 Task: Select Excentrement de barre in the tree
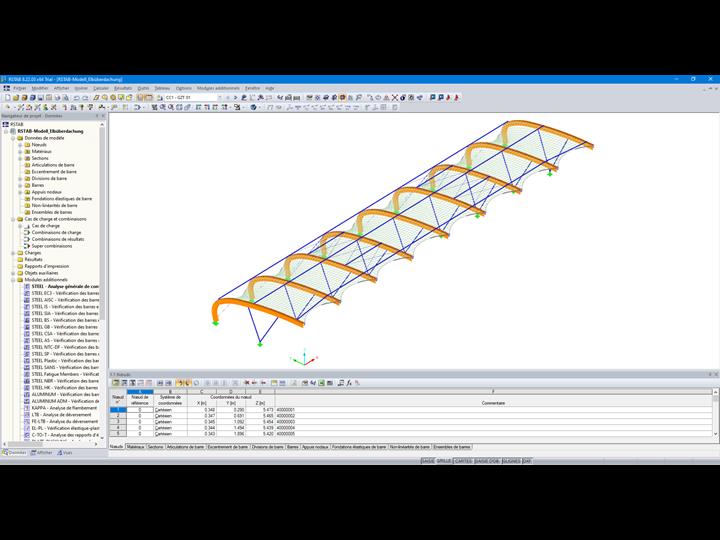point(54,171)
